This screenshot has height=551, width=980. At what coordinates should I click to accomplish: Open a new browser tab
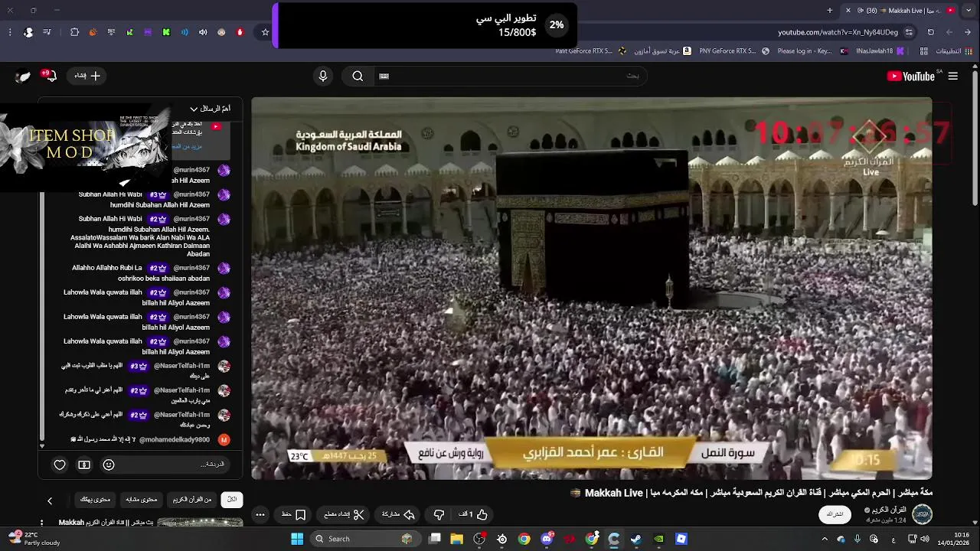tap(830, 10)
